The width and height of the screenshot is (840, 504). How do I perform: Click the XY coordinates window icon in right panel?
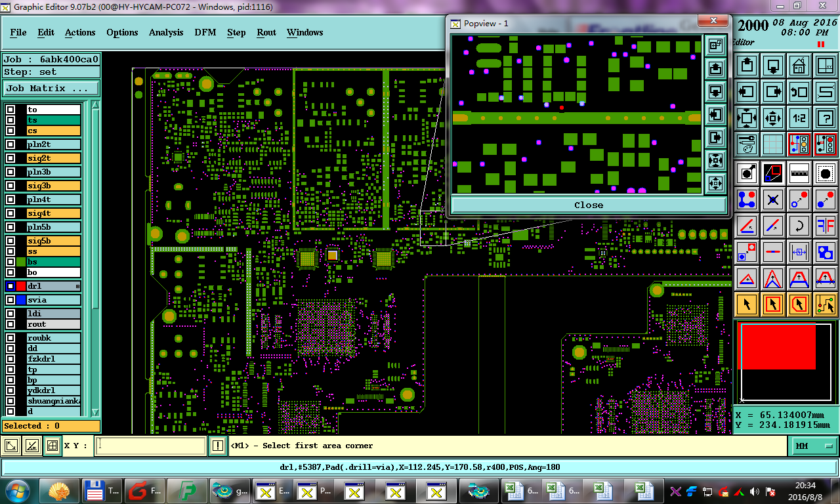tap(825, 66)
